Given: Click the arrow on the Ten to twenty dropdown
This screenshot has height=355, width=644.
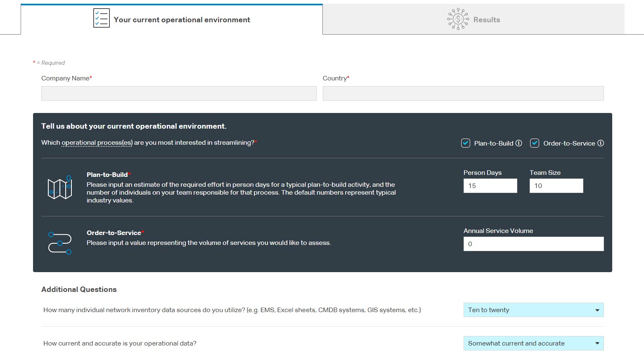Looking at the screenshot, I should (597, 310).
